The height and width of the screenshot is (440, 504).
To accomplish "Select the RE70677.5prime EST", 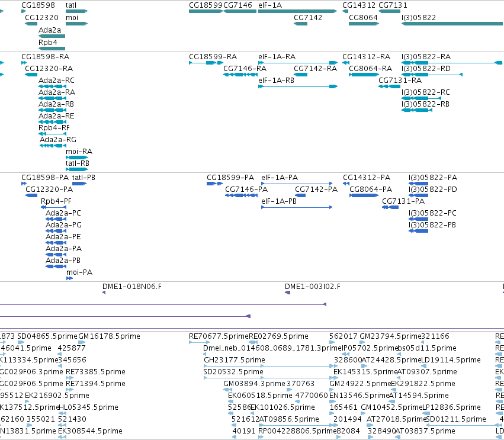I will point(199,342).
